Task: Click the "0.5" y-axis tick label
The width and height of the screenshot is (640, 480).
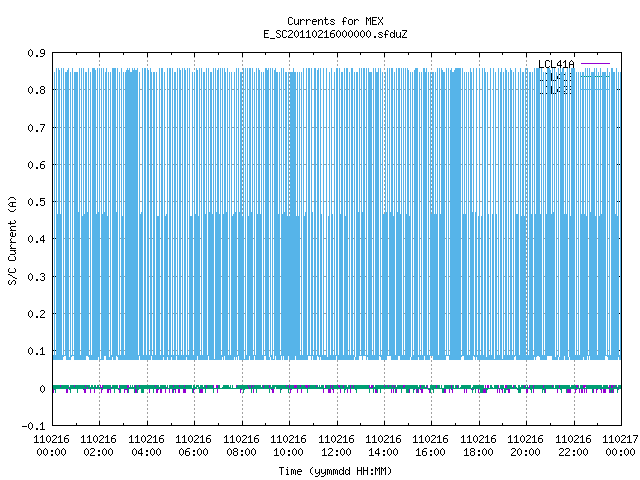Action: click(36, 202)
